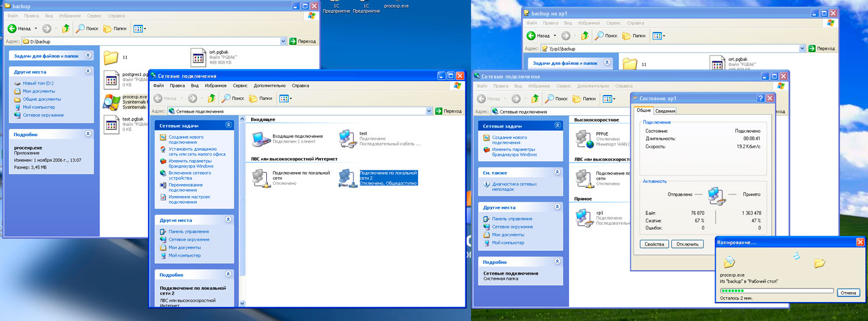Open the Дополнительно menu
Screen dimensions: 868x321
[270, 86]
